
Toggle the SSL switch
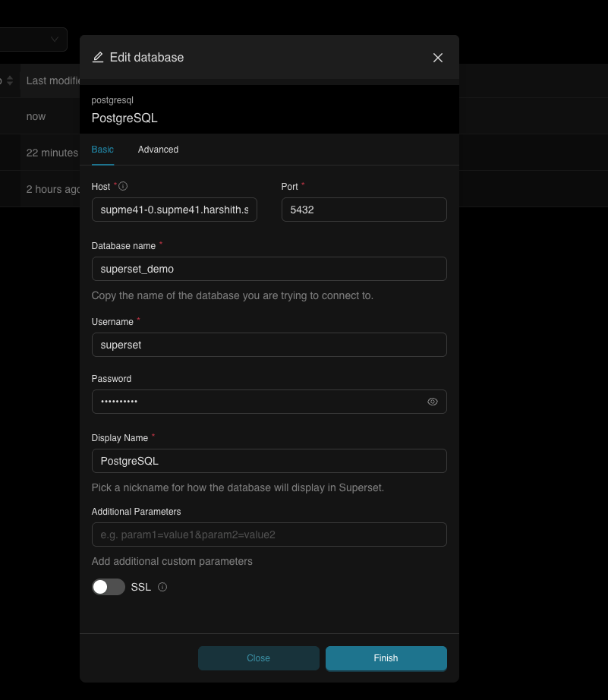click(x=109, y=587)
